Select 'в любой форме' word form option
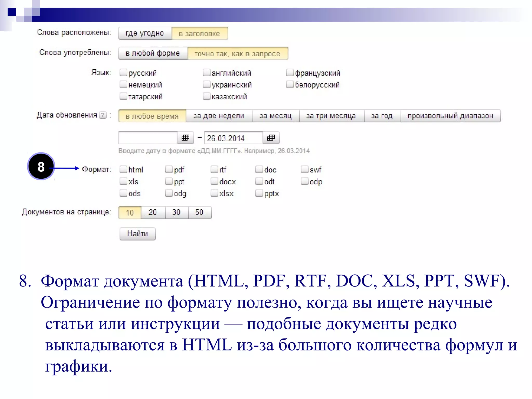 pos(153,53)
